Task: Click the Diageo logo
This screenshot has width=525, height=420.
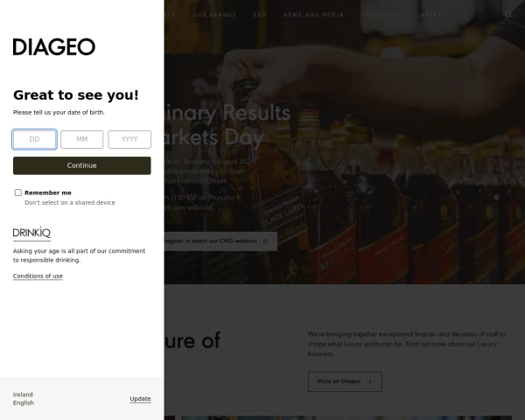Action: (54, 46)
